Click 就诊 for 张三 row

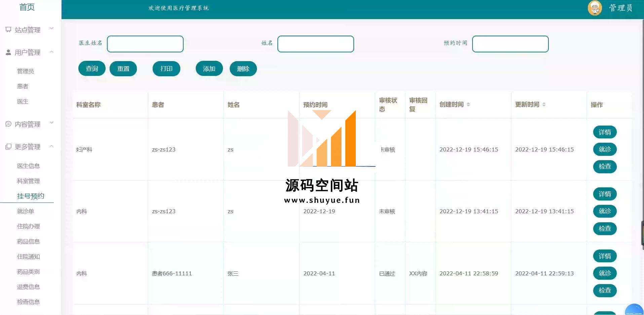click(605, 273)
